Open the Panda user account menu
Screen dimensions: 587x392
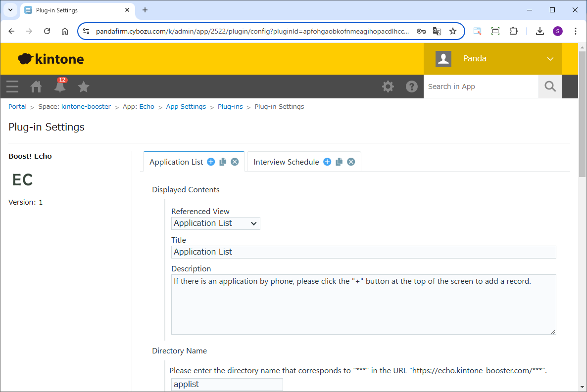[x=493, y=58]
